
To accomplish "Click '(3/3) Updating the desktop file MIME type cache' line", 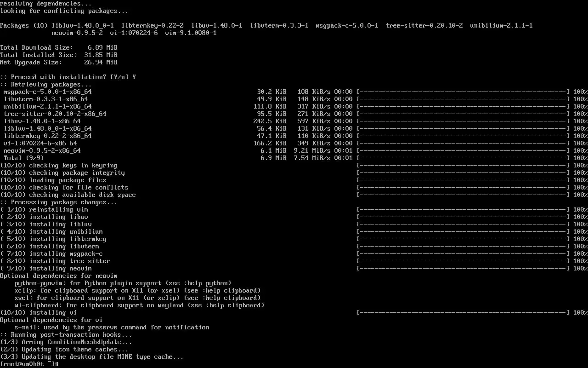I will pyautogui.click(x=92, y=356).
